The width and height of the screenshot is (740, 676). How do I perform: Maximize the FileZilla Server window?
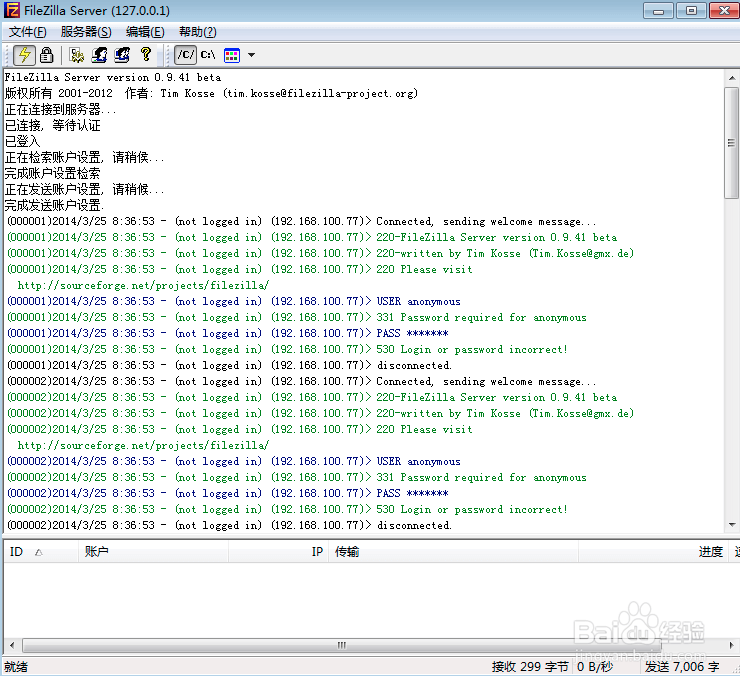[x=691, y=10]
